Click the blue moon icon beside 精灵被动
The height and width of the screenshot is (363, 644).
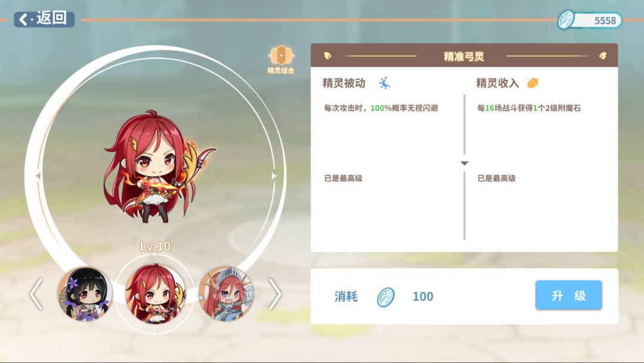385,82
